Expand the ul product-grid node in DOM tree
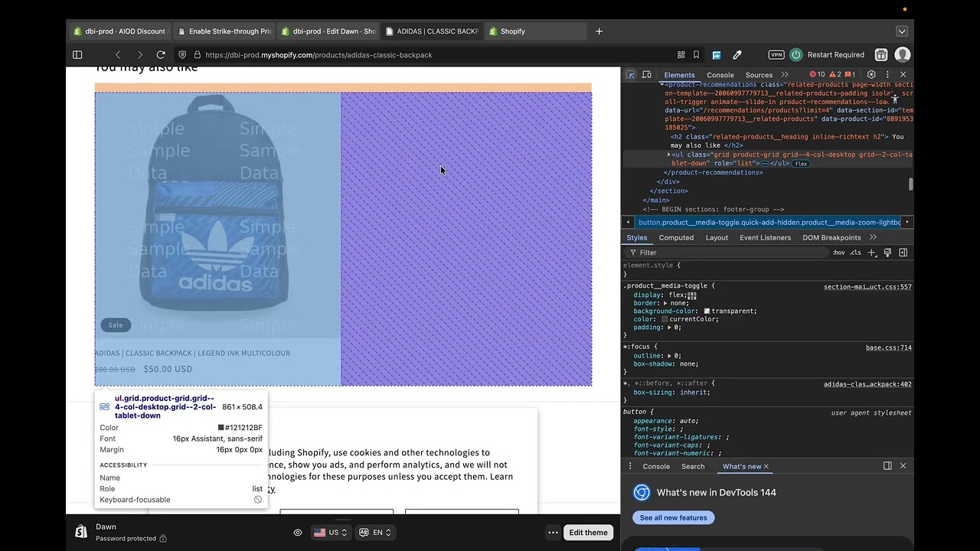The image size is (980, 551). 669,155
